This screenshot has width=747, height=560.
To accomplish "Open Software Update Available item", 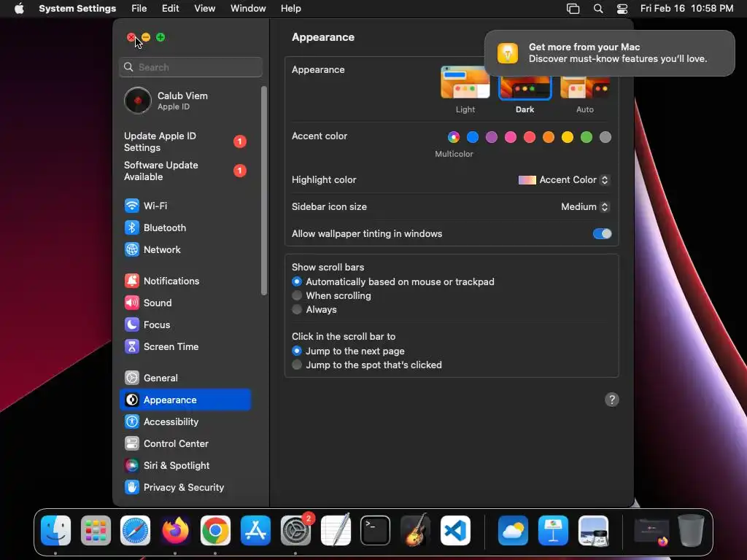I will pyautogui.click(x=185, y=171).
